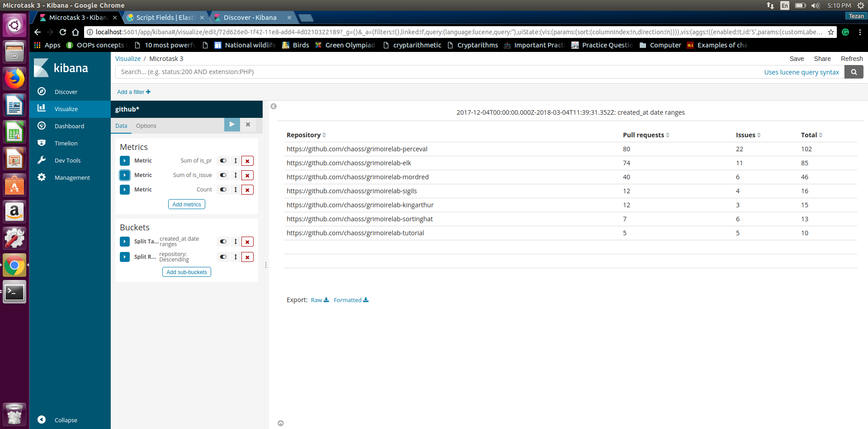Open Terminal from the Ubuntu dock
The height and width of the screenshot is (429, 868).
pyautogui.click(x=14, y=292)
